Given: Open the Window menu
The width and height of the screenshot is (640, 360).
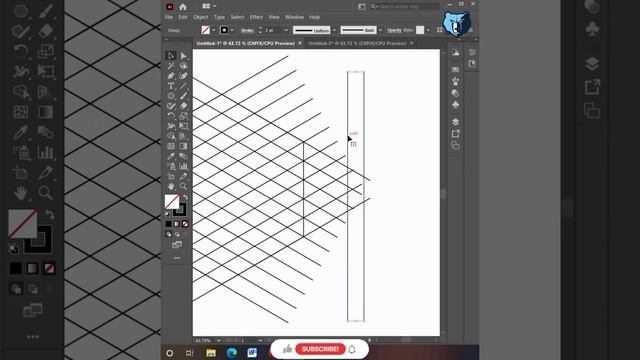Looking at the screenshot, I should [x=294, y=17].
